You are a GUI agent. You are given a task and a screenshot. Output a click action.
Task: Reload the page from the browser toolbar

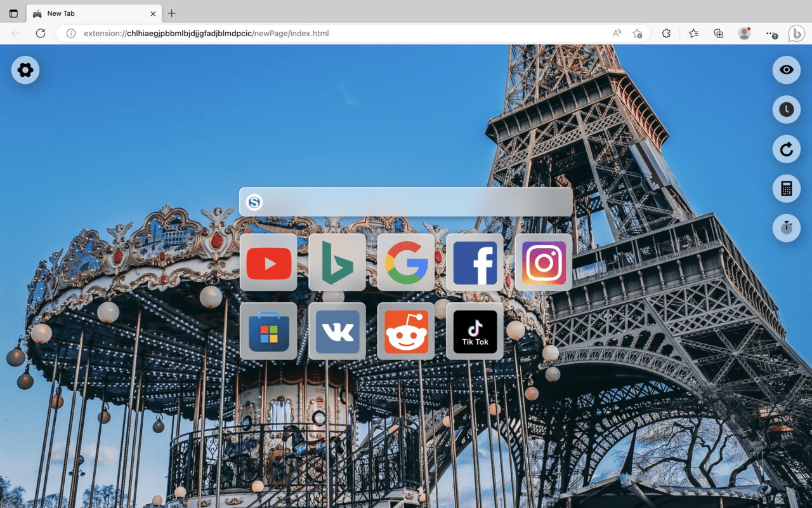41,33
